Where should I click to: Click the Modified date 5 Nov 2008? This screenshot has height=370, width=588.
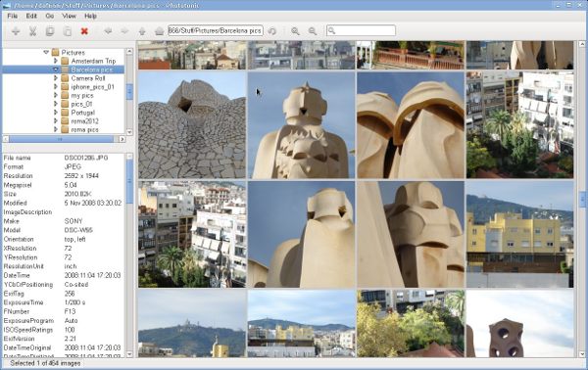tap(93, 203)
